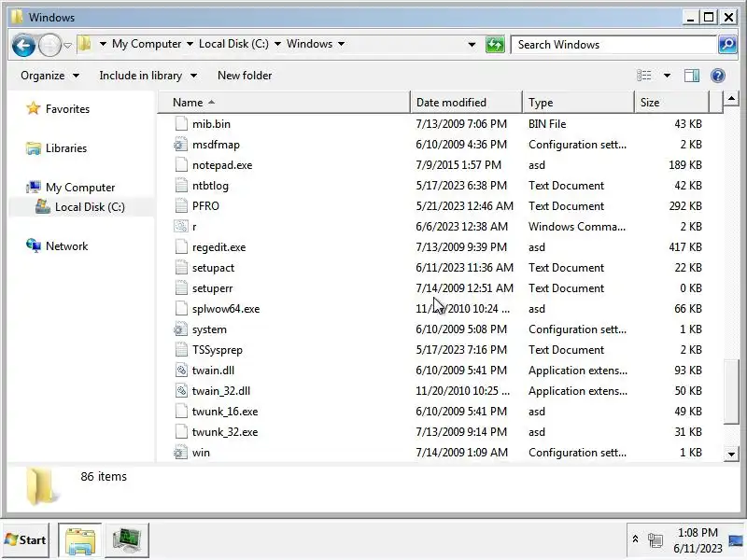
Task: Expand dropdown after Local Disk (C:) breadcrumb
Action: 277,44
